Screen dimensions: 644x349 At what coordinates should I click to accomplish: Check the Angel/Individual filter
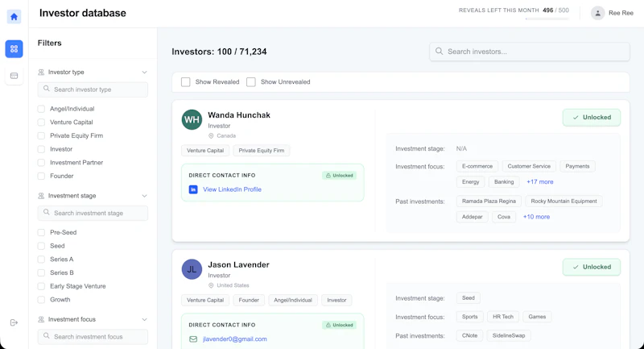click(41, 109)
